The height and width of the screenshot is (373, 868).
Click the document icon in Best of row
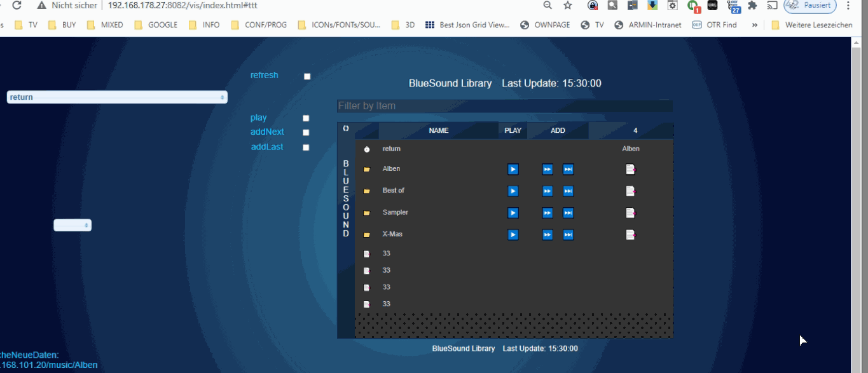(x=630, y=191)
